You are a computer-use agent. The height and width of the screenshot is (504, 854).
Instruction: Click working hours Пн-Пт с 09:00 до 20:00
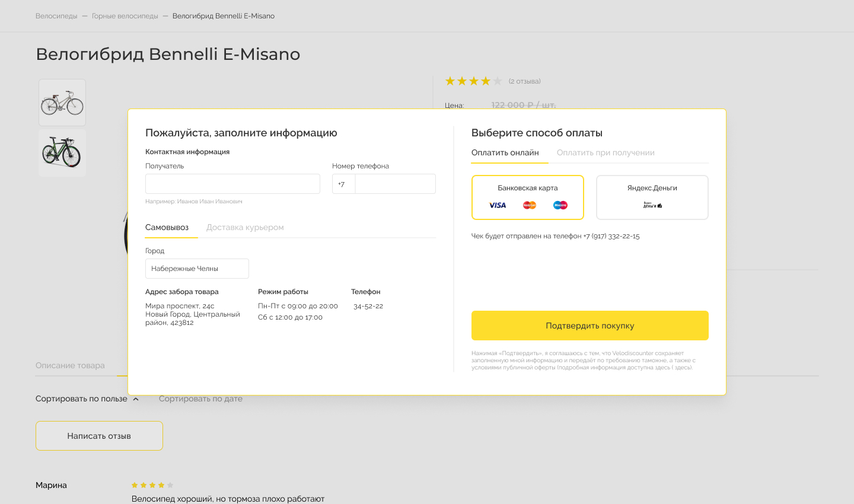pyautogui.click(x=298, y=307)
